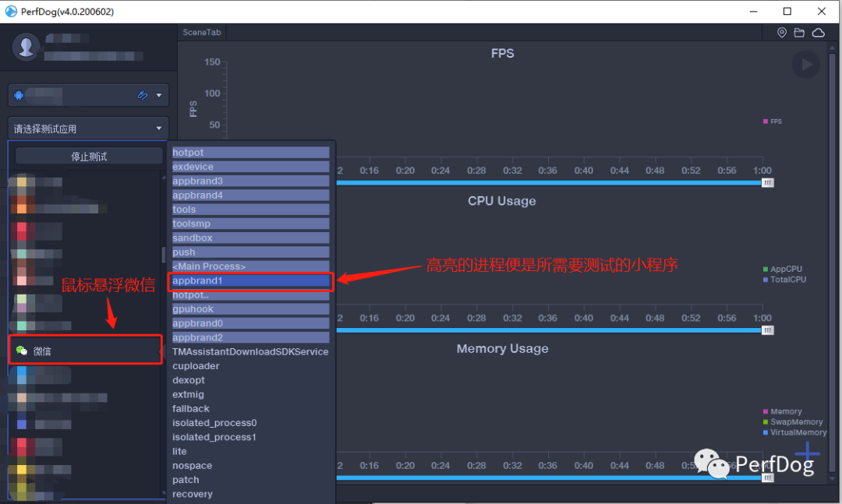Pick the sandbox process
The width and height of the screenshot is (842, 504).
click(x=250, y=238)
